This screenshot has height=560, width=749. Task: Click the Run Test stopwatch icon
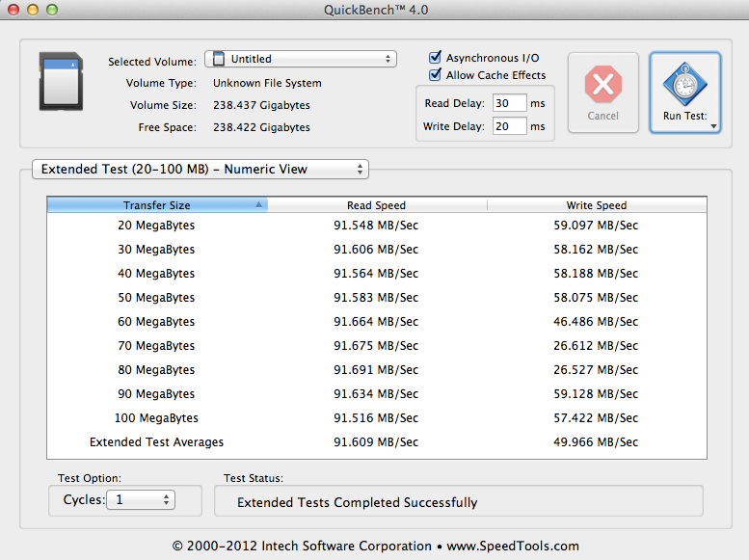[x=685, y=85]
